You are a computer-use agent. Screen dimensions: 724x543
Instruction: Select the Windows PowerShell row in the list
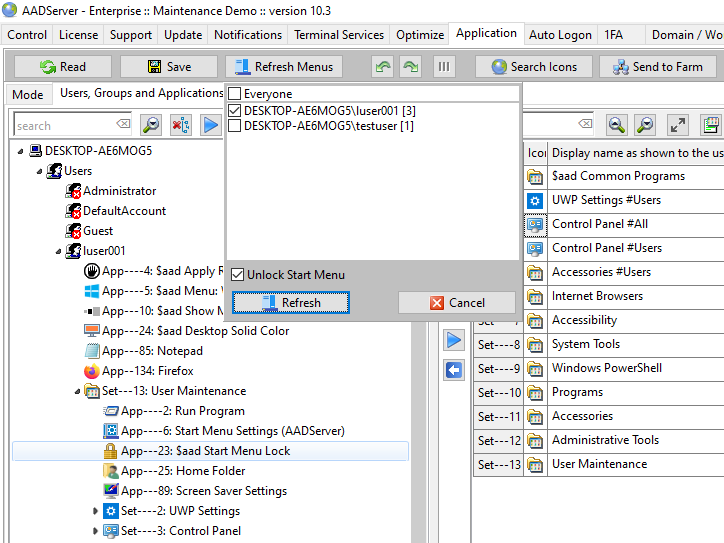coord(606,368)
